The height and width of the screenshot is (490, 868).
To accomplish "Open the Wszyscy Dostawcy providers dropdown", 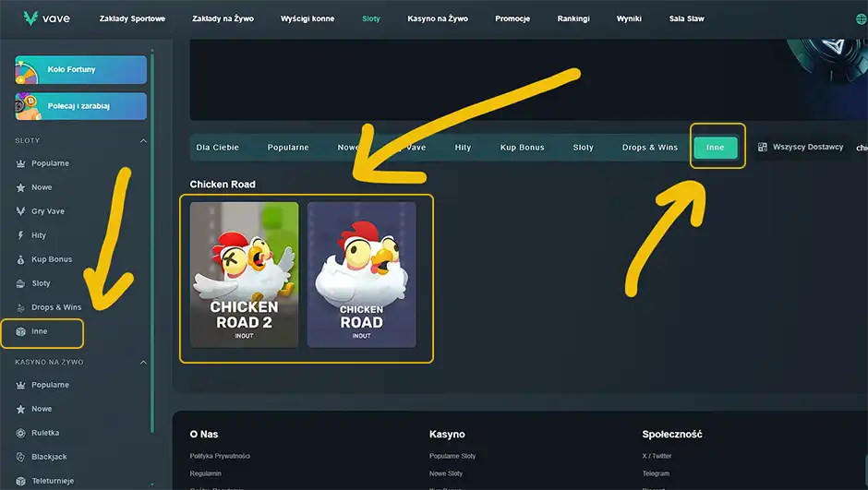I will (x=802, y=147).
